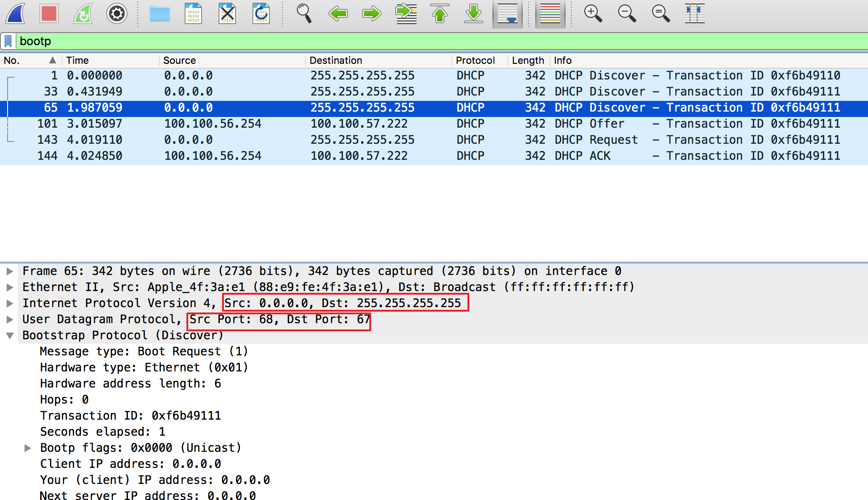868x500 pixels.
Task: Jump to the first packet
Action: click(439, 13)
